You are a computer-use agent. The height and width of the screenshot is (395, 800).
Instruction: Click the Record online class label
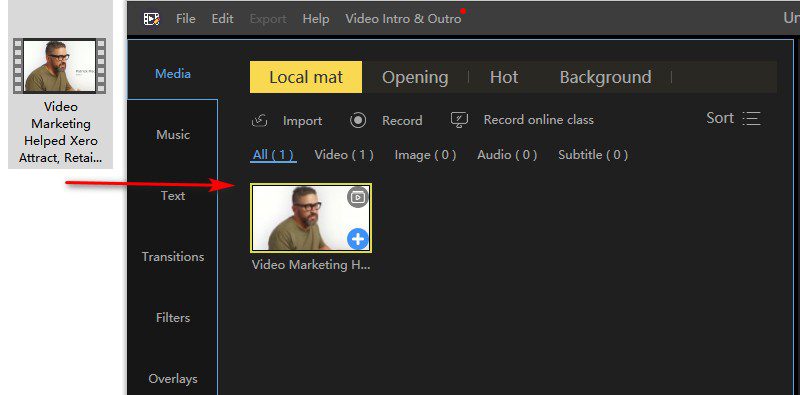(x=539, y=120)
